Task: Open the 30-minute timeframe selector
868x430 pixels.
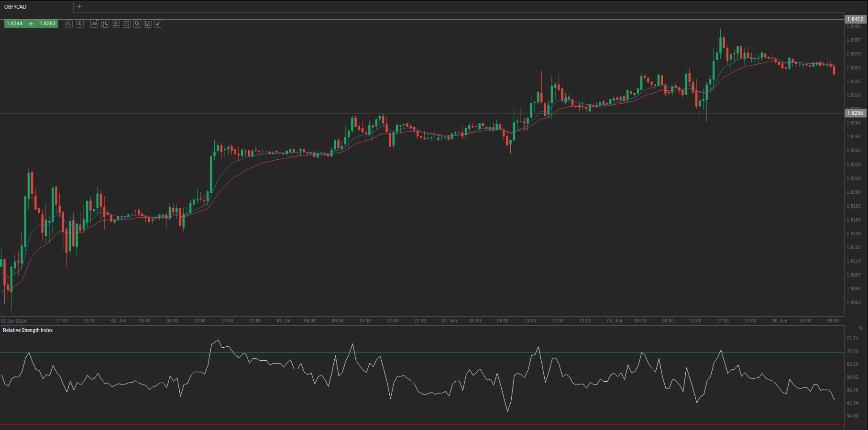Action: pyautogui.click(x=94, y=24)
